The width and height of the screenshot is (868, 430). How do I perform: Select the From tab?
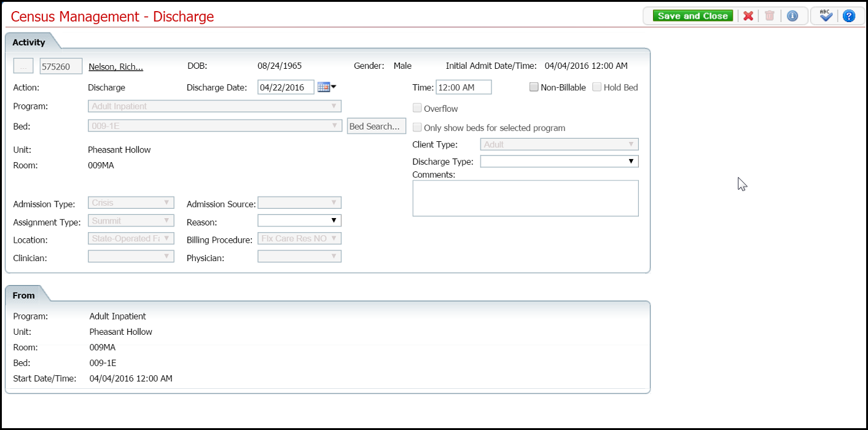coord(24,295)
